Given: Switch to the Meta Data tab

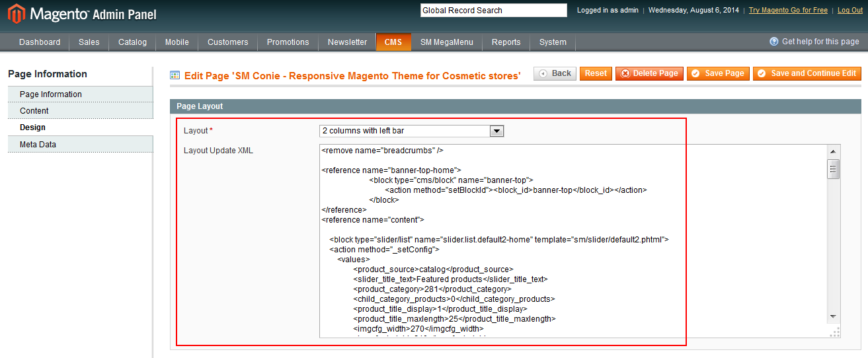Looking at the screenshot, I should [x=80, y=144].
